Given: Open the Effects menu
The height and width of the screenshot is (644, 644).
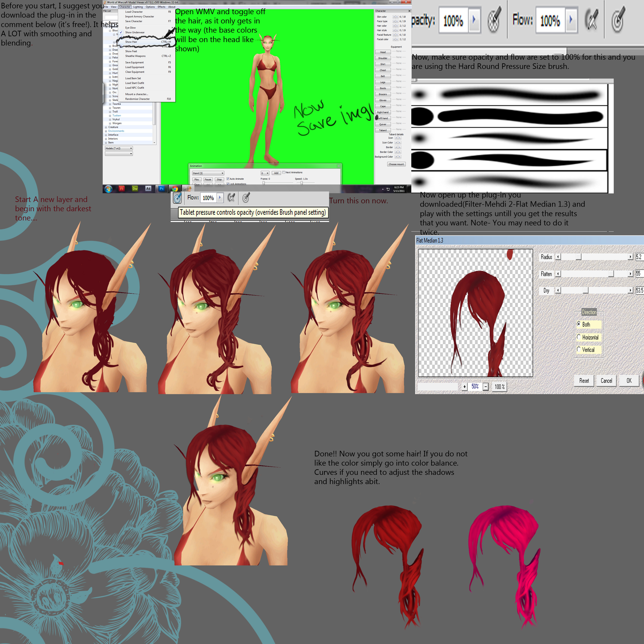Looking at the screenshot, I should point(161,7).
